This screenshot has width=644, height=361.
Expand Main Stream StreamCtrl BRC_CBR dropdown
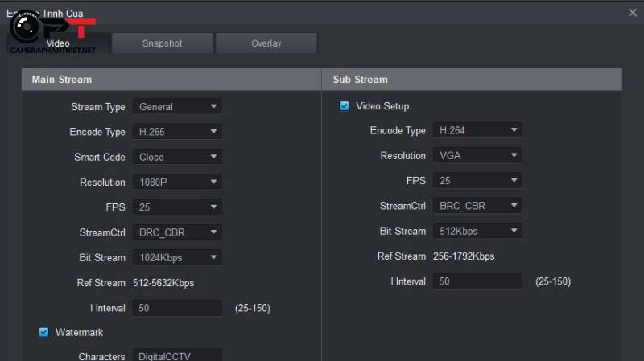coord(177,232)
